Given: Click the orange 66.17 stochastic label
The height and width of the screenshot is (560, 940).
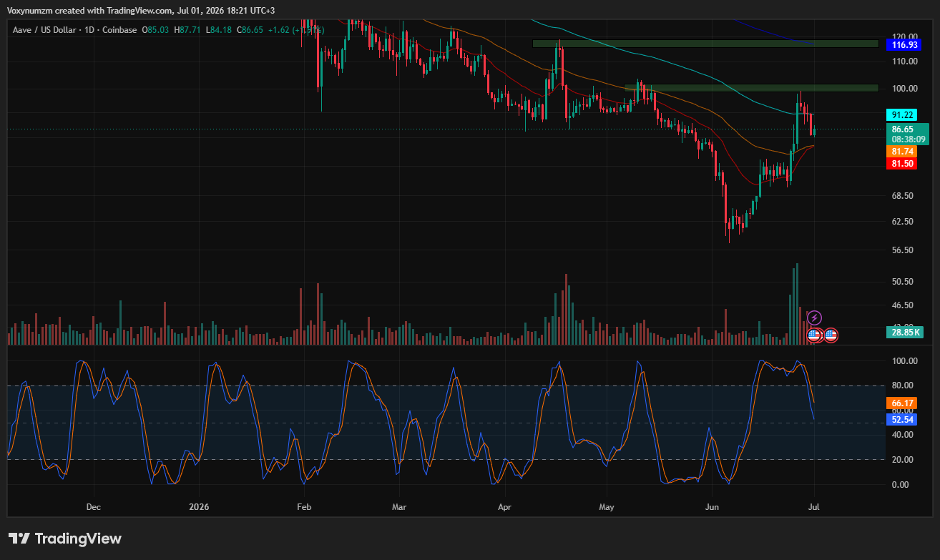Looking at the screenshot, I should (x=901, y=403).
